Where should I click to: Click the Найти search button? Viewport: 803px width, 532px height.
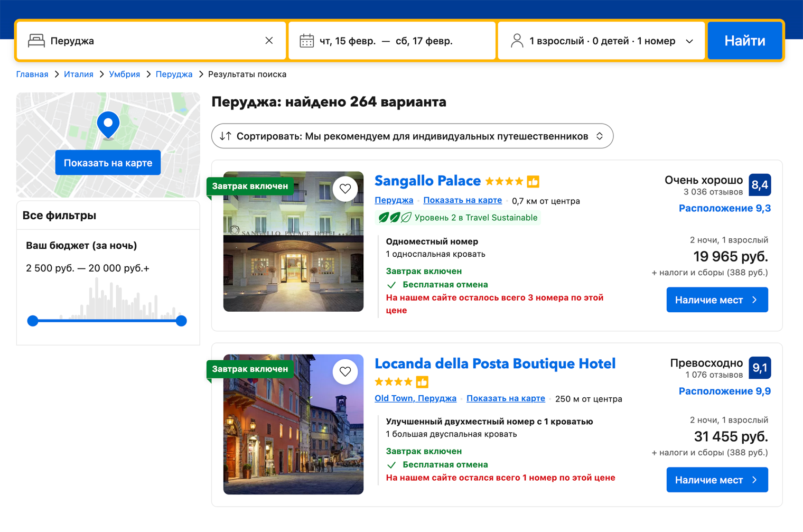(744, 41)
